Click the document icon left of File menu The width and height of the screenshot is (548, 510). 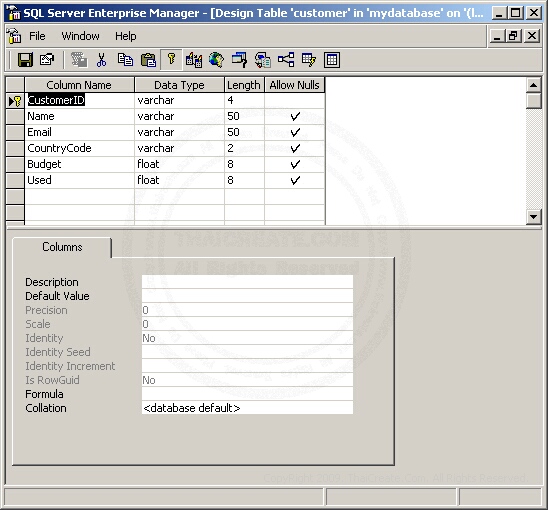14,36
